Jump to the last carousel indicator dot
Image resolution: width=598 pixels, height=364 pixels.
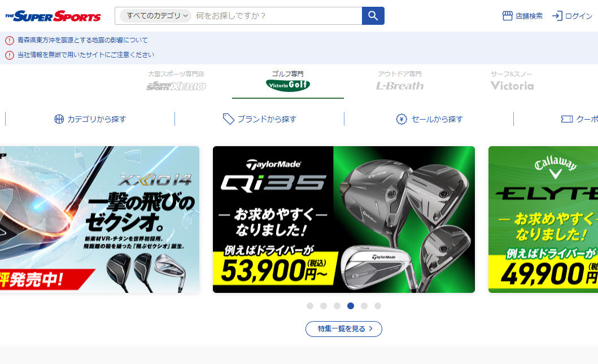click(378, 306)
